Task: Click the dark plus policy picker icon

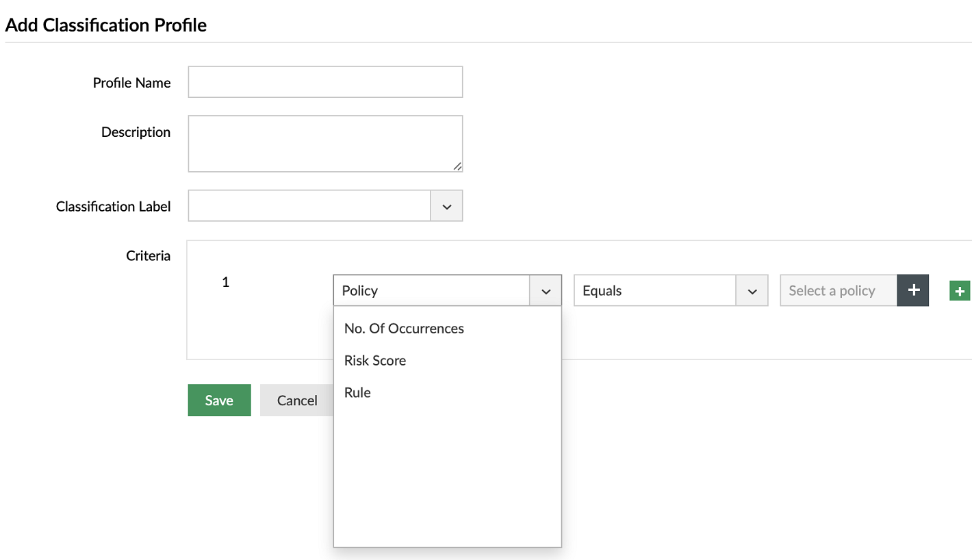Action: [x=912, y=290]
